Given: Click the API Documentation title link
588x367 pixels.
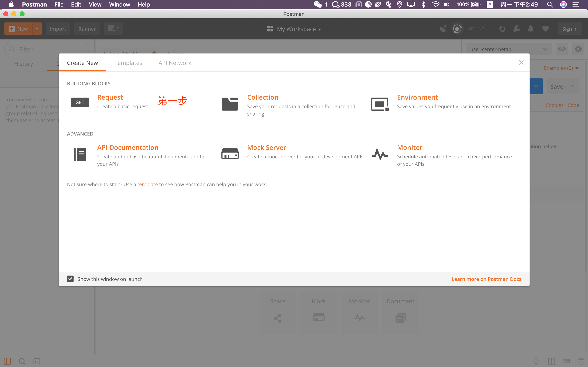Looking at the screenshot, I should (x=128, y=148).
